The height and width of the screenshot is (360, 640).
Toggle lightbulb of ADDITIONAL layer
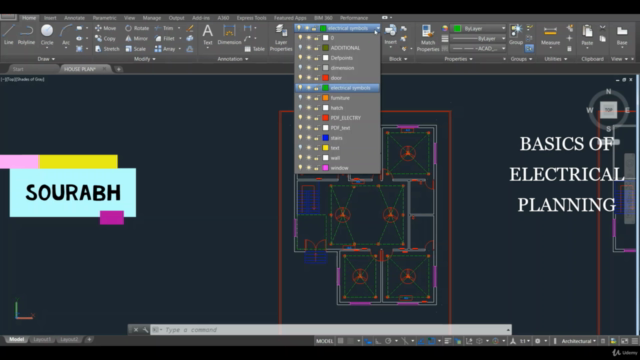[300, 48]
